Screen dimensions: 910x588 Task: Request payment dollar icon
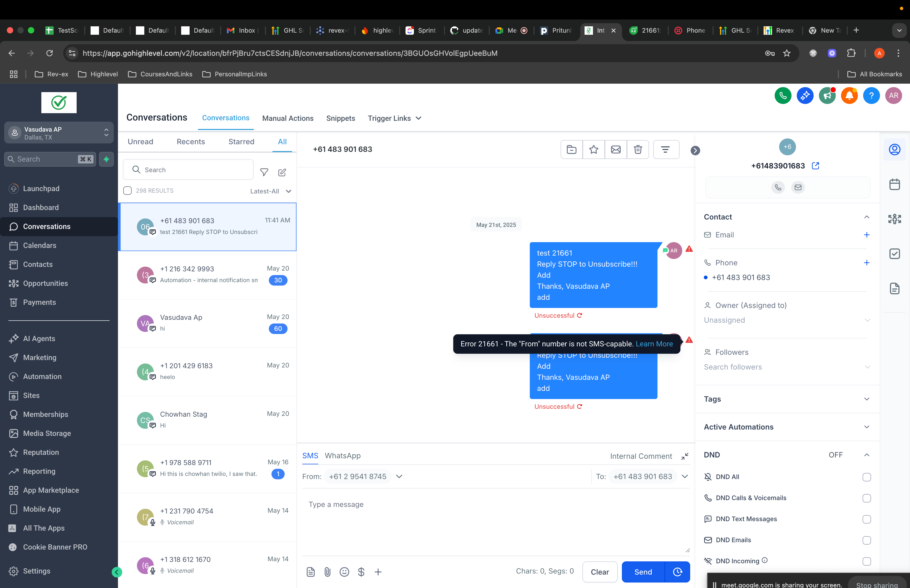361,572
